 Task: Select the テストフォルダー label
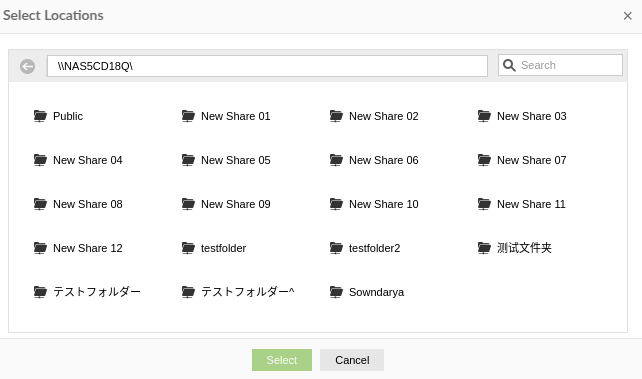pyautogui.click(x=97, y=292)
